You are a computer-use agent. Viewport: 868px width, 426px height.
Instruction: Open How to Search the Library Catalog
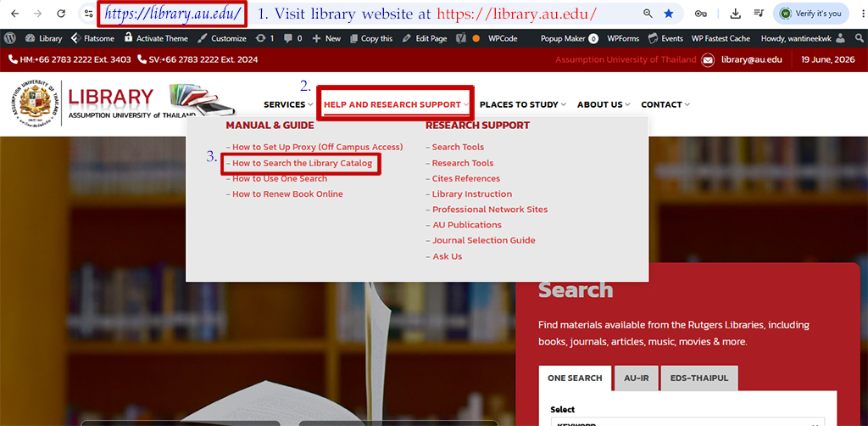pos(302,163)
